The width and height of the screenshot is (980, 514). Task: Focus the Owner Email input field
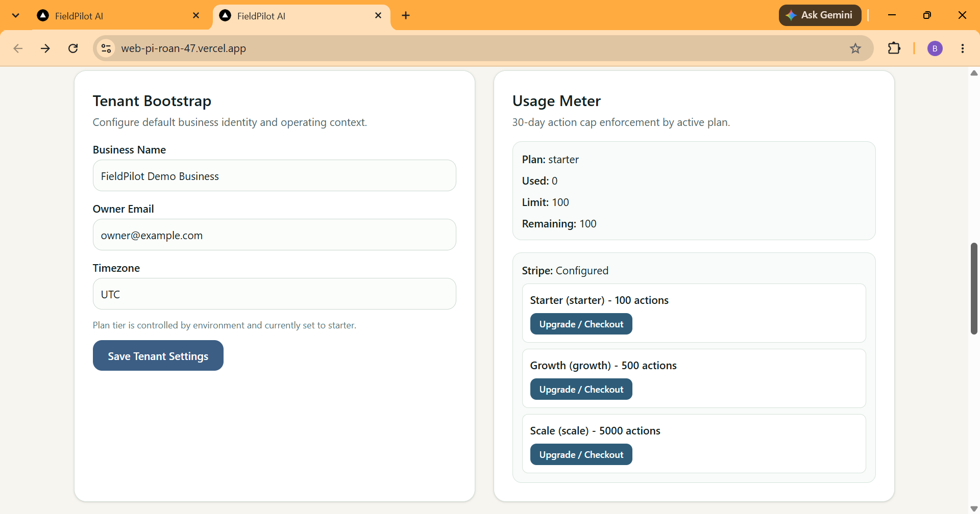[x=275, y=235]
